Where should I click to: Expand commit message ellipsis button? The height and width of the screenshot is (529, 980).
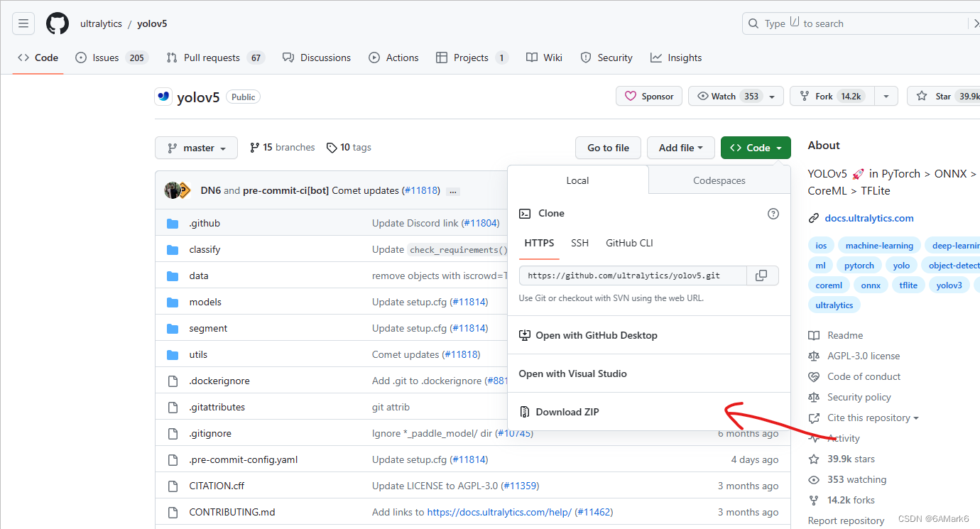coord(452,191)
